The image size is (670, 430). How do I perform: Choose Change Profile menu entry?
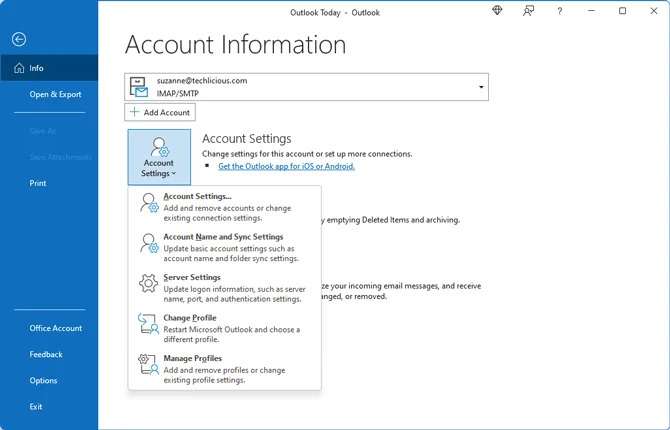(x=224, y=328)
